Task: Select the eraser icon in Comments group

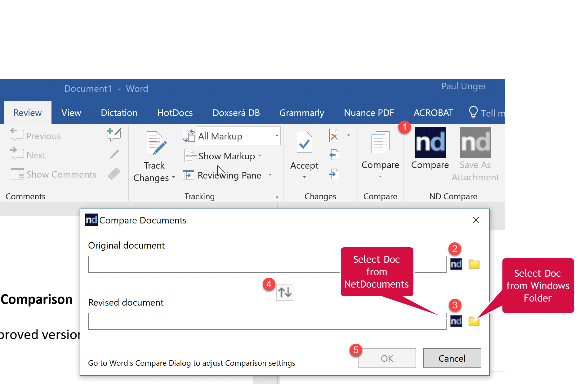Action: tap(114, 174)
